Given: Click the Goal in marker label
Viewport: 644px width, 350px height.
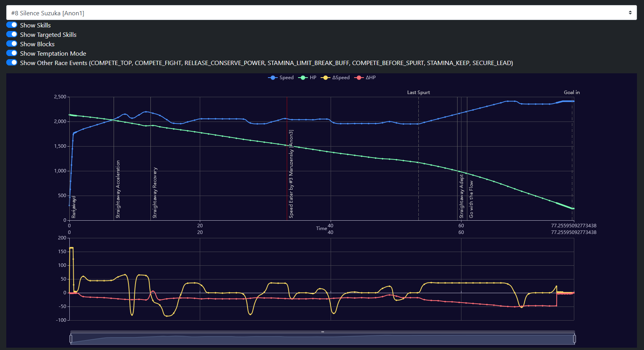Looking at the screenshot, I should (572, 92).
